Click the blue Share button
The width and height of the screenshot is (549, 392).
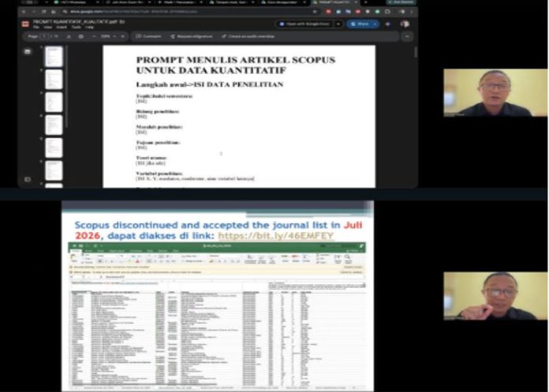359,24
